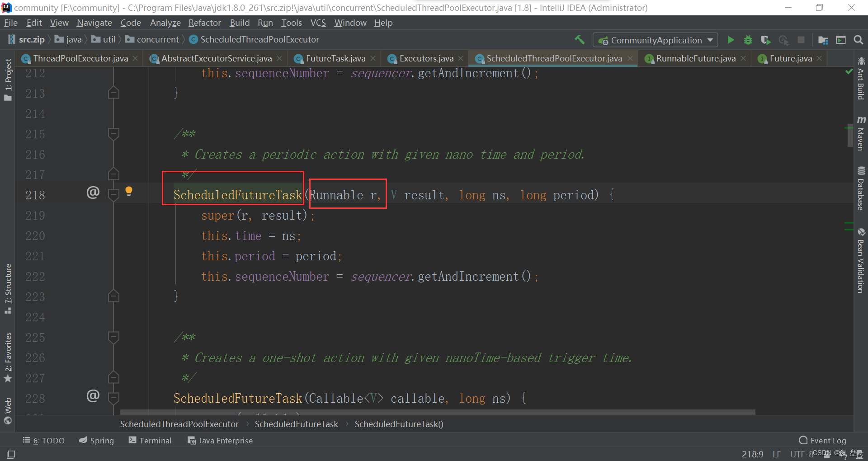Open the TODO tool window
Viewport: 868px width, 461px height.
[43, 441]
